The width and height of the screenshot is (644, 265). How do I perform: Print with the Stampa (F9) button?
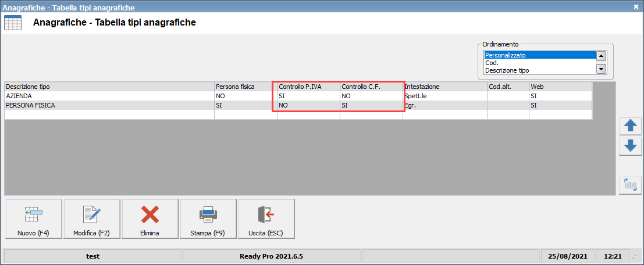coord(209,219)
